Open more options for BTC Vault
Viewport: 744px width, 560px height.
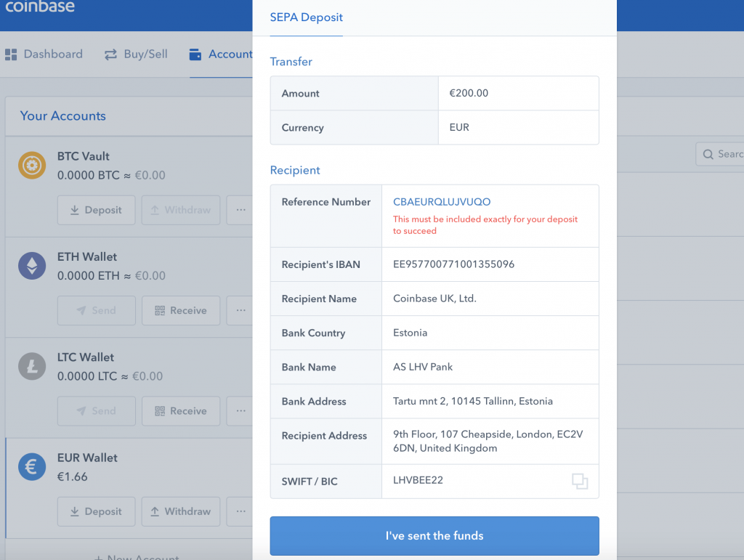[x=240, y=210]
